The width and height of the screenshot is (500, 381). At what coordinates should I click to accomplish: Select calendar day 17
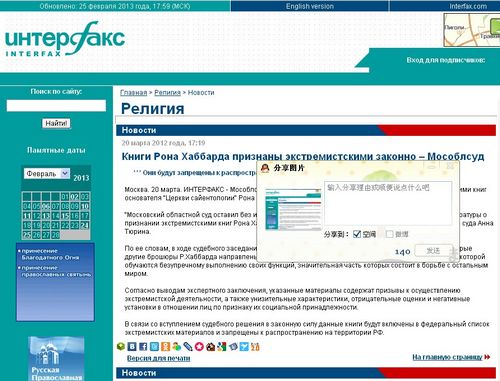[85, 216]
